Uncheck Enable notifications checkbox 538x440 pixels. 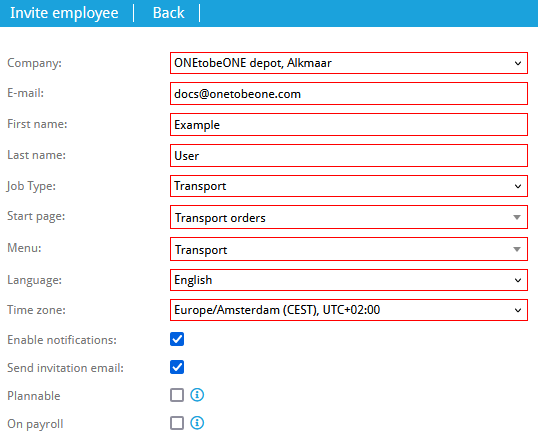[x=177, y=339]
